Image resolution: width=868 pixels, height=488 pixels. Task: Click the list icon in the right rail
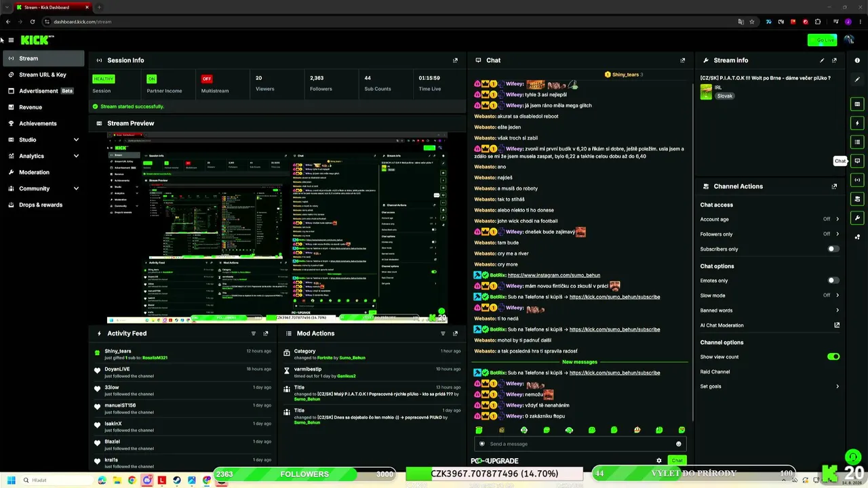point(857,142)
